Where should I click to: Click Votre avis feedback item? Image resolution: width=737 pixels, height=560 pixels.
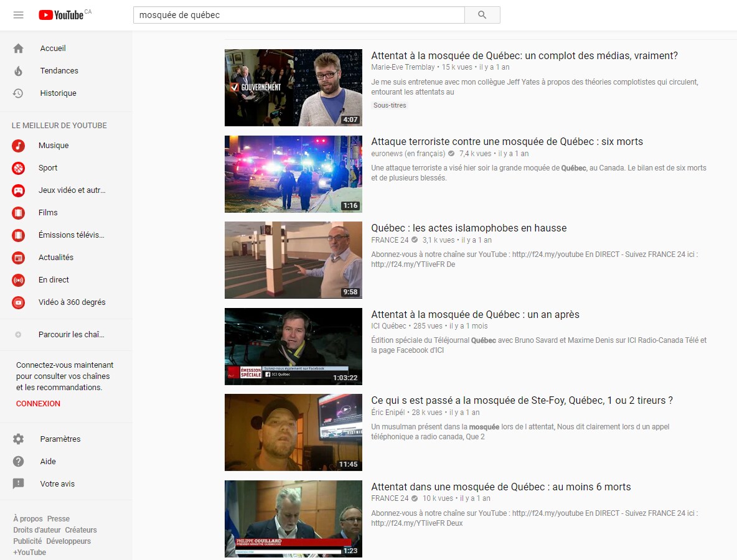[57, 484]
